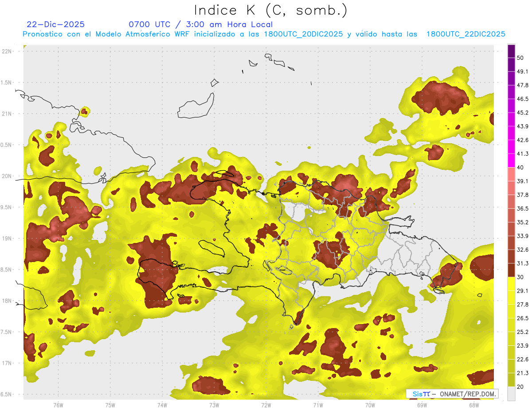Select the date text '22-Dic-2025'

click(55, 24)
